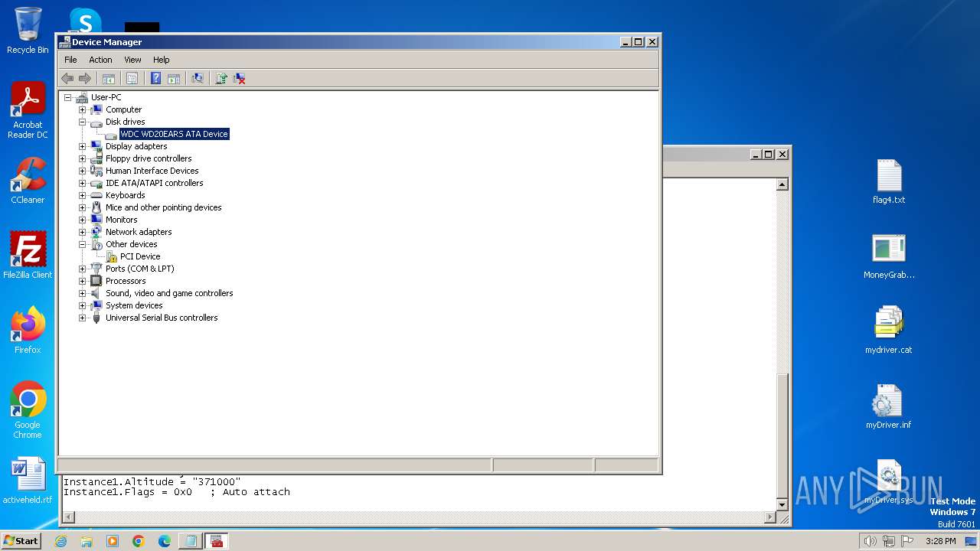Toggle the Show/Hide Action Pane icon
This screenshot has height=551, width=980.
pos(174,78)
